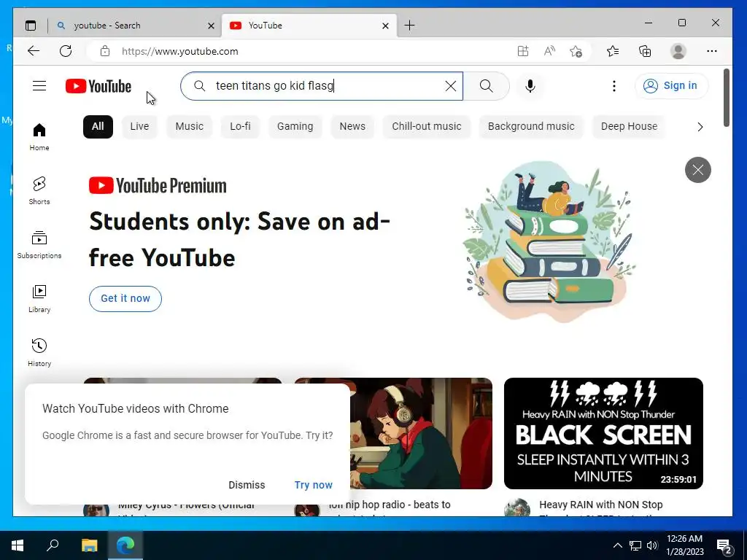Open the taskbar clock and date
Viewport: 747px width, 560px height.
(684, 545)
